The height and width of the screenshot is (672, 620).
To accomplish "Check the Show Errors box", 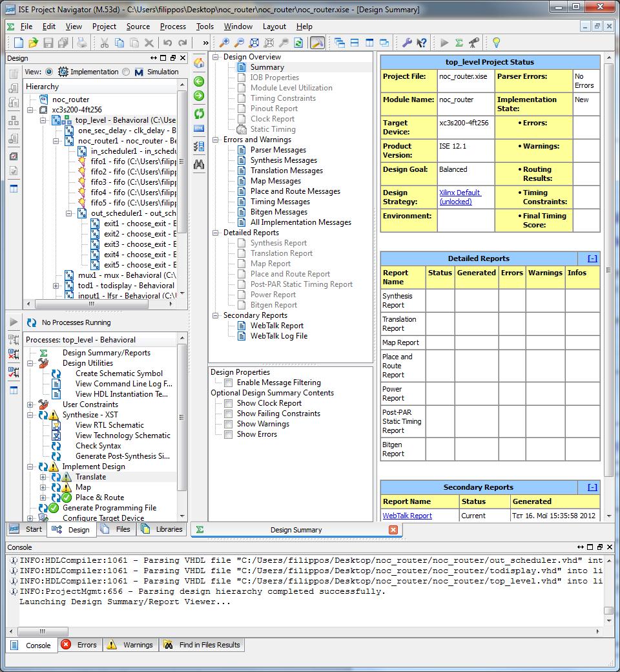I will point(229,434).
